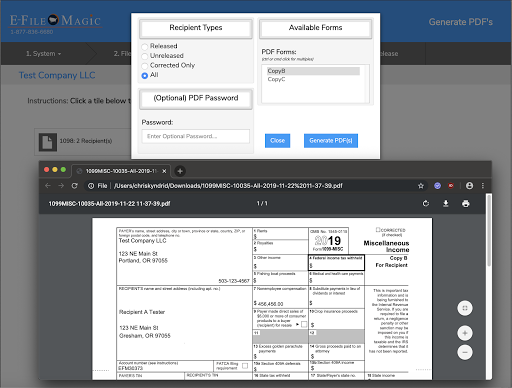Click the PDF file name in the viewer toolbar
Image resolution: width=512 pixels, height=388 pixels.
coord(109,204)
